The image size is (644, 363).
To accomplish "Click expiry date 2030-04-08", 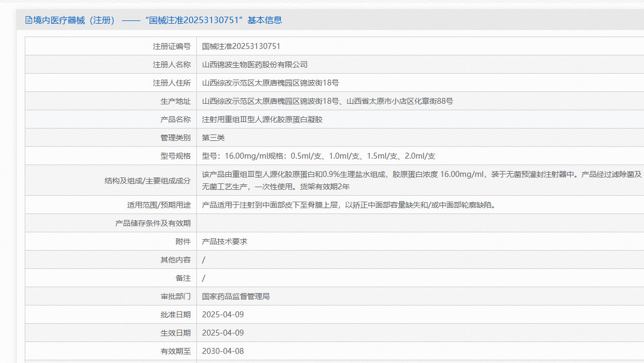I will coord(223,351).
